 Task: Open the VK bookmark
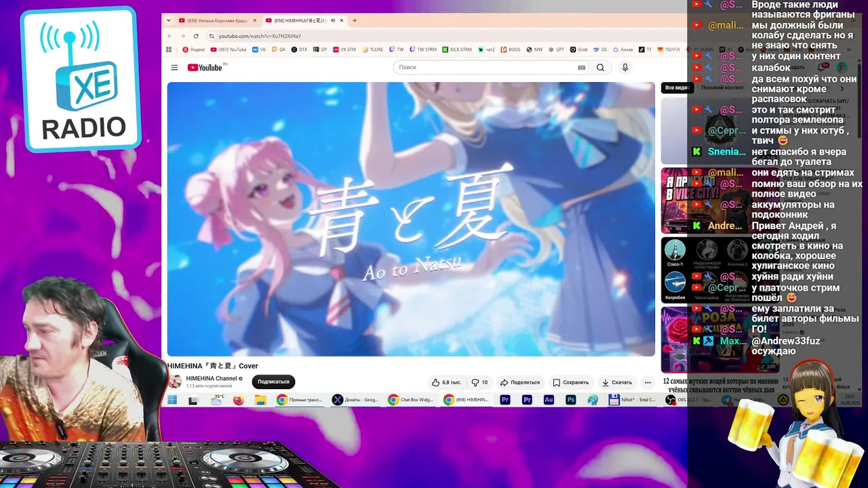[x=260, y=49]
